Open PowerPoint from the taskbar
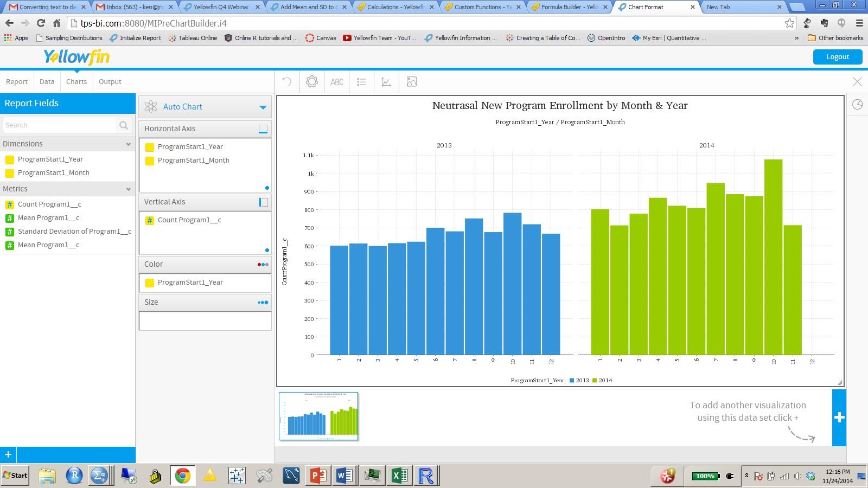The image size is (868, 488). coord(318,476)
